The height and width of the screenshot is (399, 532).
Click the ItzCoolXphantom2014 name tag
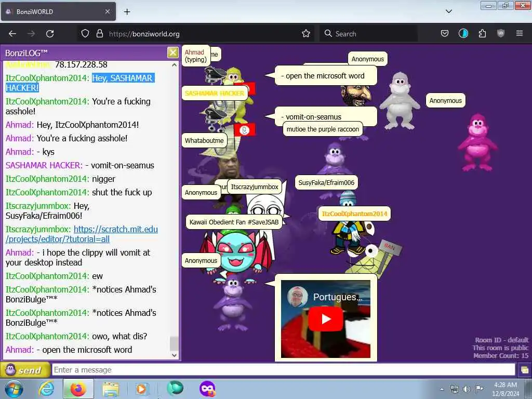354,214
